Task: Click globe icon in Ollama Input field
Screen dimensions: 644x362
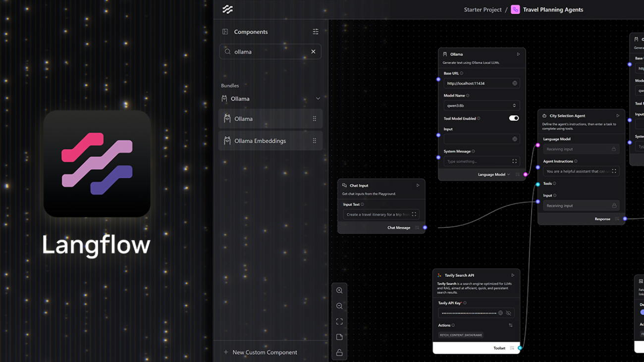Action: point(514,139)
